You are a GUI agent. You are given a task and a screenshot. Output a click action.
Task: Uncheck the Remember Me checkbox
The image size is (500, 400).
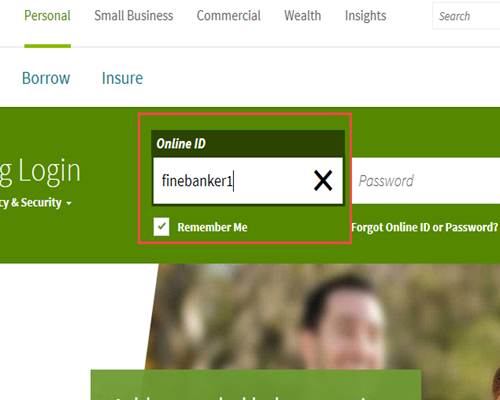(x=161, y=227)
